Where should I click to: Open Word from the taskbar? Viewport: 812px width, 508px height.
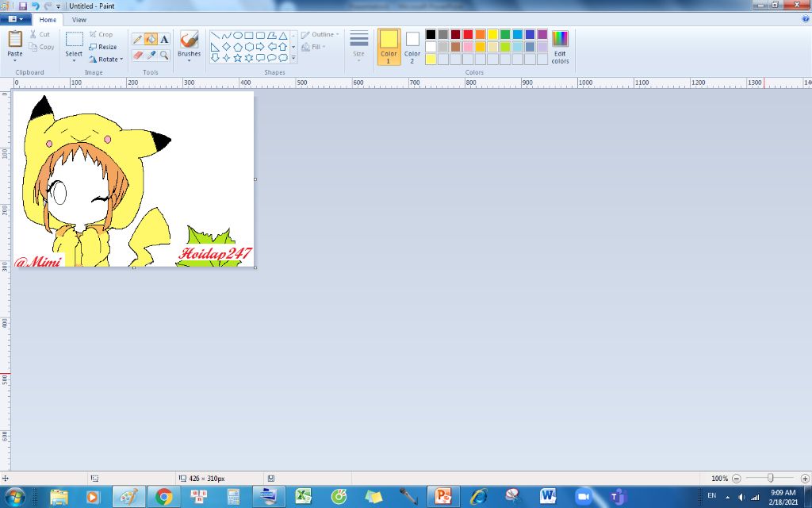coord(547,497)
